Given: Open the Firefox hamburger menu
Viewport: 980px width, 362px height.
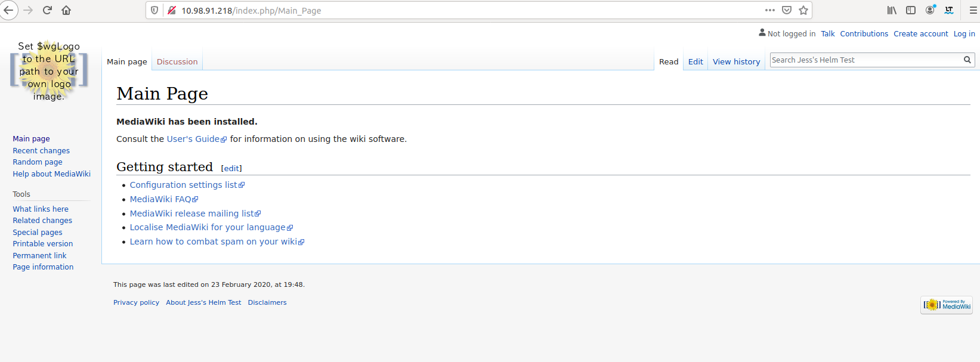Looking at the screenshot, I should pyautogui.click(x=973, y=10).
